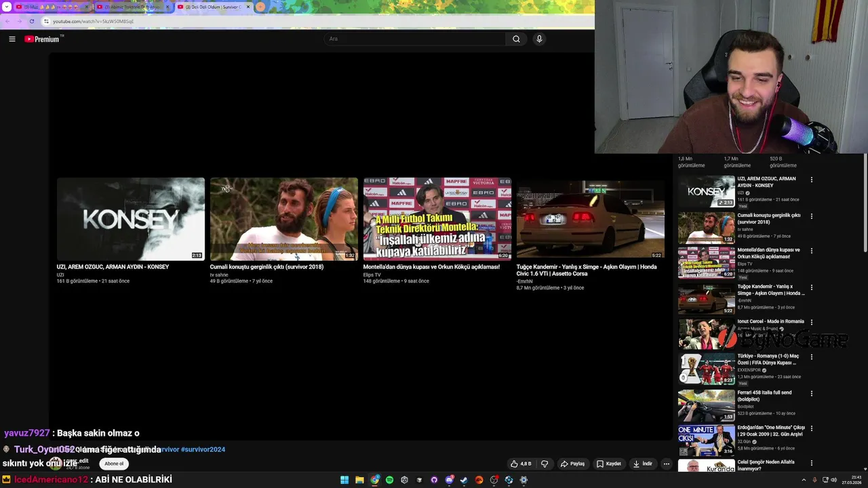Click the Abone ol subscribe button
This screenshot has height=488, width=868.
[114, 464]
